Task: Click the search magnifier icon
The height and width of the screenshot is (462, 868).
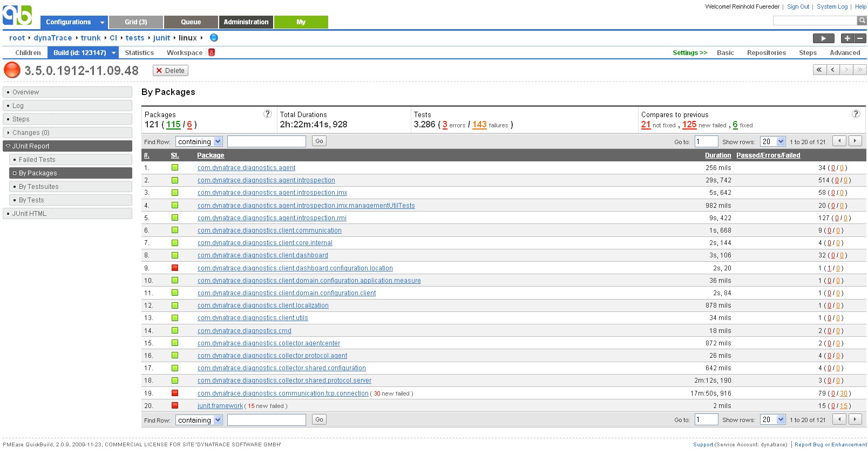Action: pyautogui.click(x=862, y=21)
